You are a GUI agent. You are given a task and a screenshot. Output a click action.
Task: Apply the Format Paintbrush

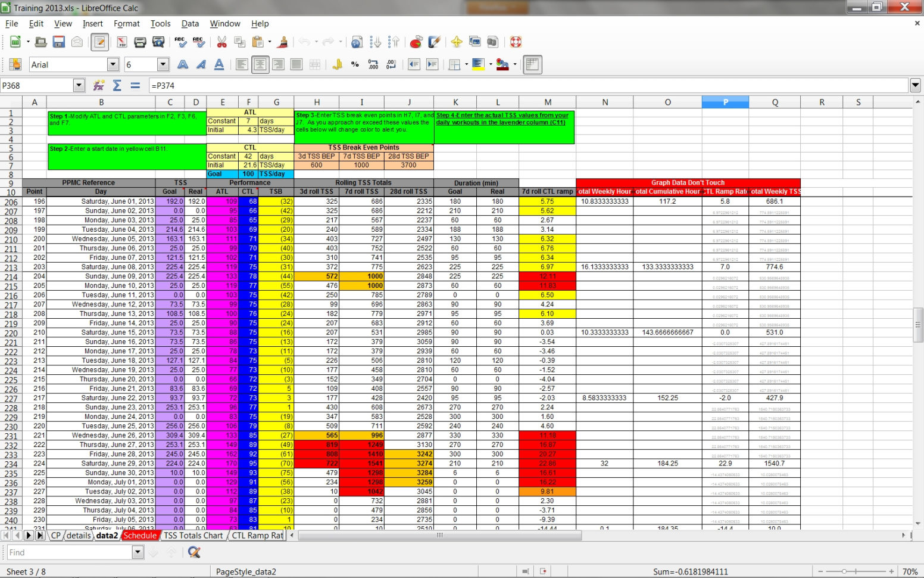(283, 42)
